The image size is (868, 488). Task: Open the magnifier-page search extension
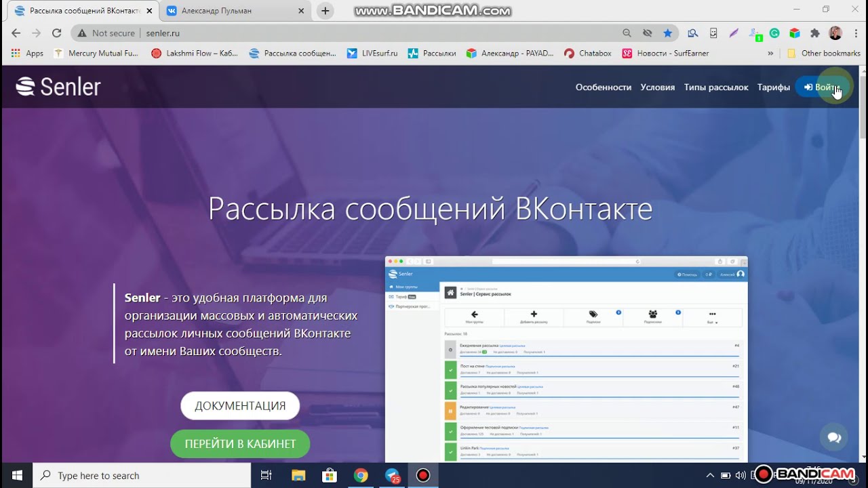point(692,33)
